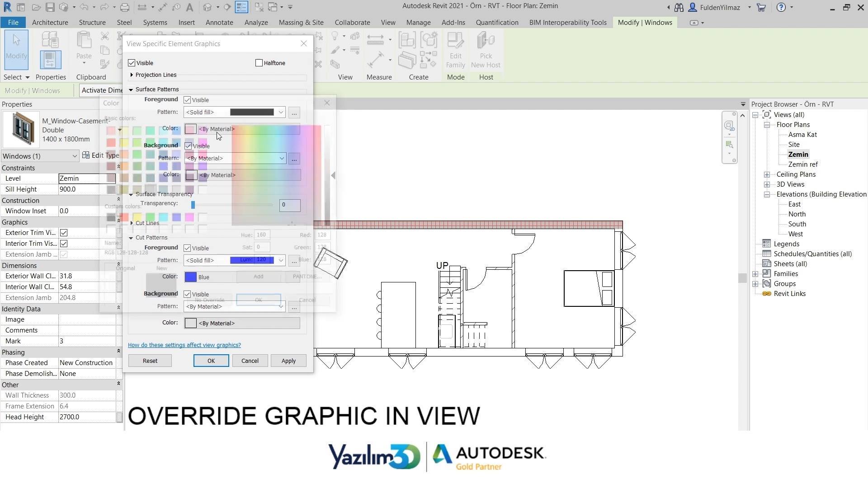The image size is (868, 488).
Task: Enable the Halftone checkbox
Action: click(259, 63)
